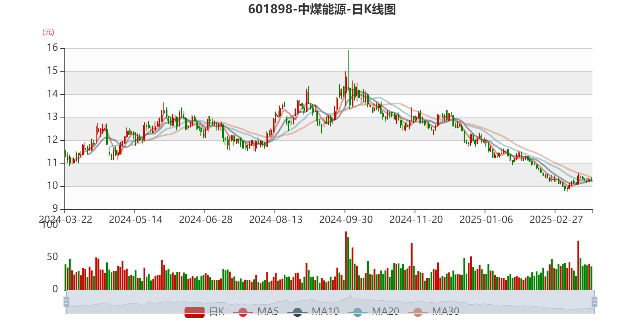644x322 pixels.
Task: Click the 2024-03-22 date axis label
Action: click(x=65, y=219)
